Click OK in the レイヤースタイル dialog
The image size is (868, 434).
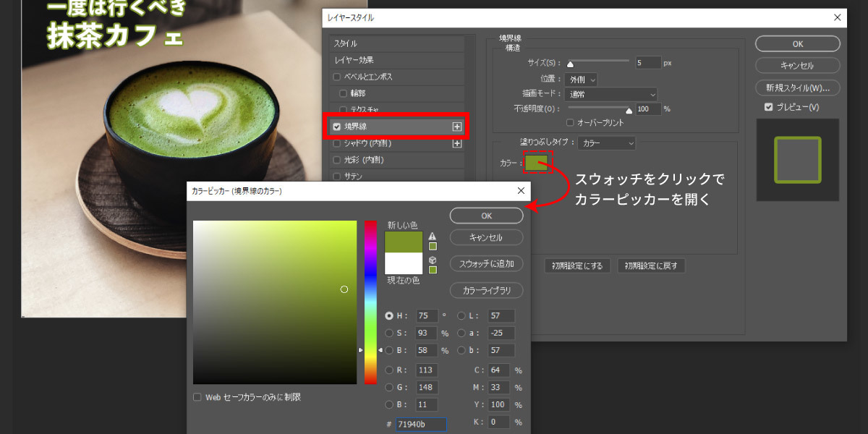click(x=797, y=43)
